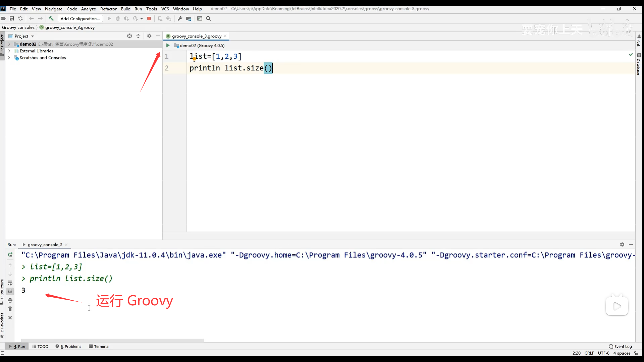Toggle scroll to end in Run console
The image size is (644, 362).
[10, 291]
